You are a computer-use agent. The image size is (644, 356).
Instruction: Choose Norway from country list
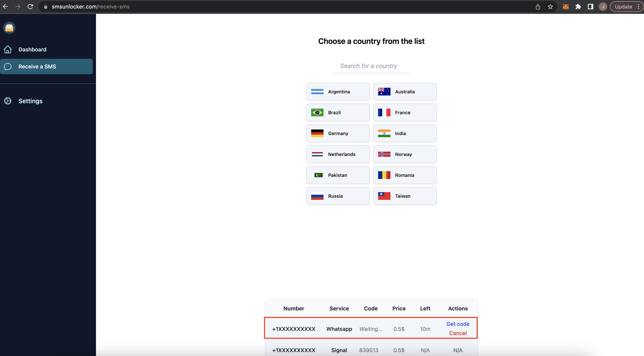click(405, 154)
